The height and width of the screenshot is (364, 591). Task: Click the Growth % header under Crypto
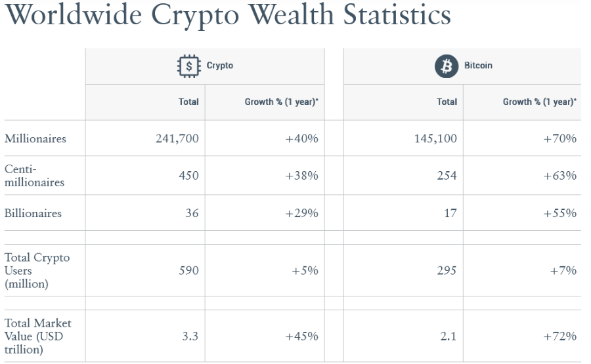281,102
